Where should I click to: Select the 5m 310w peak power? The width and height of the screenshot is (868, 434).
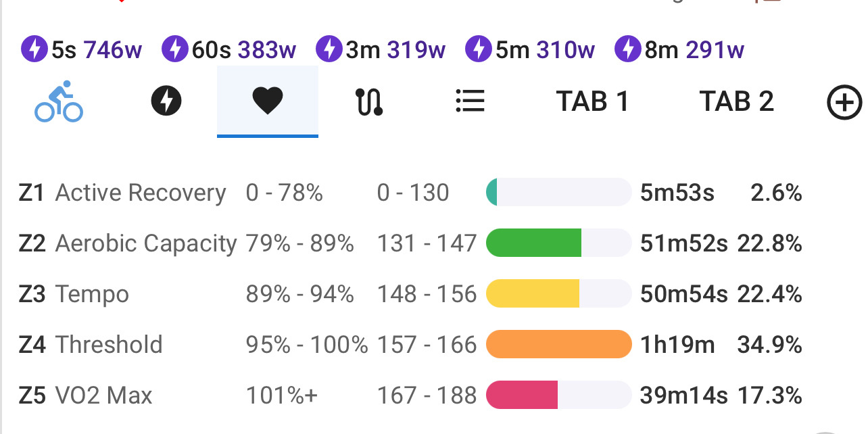(531, 49)
